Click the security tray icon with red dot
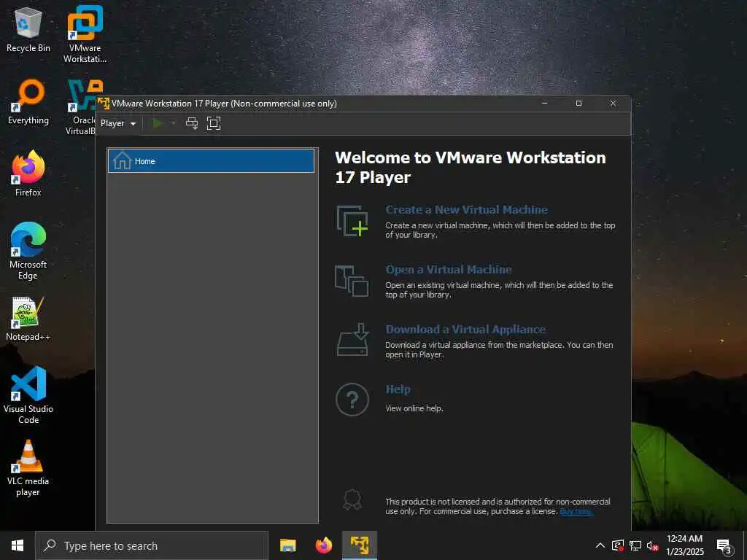Screen dimensions: 747x560 pyautogui.click(x=617, y=545)
